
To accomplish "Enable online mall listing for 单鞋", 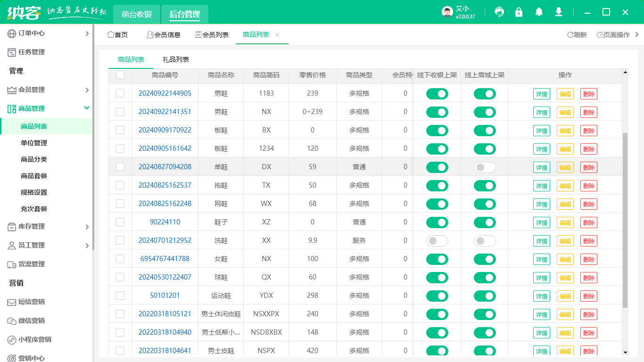I will point(485,167).
